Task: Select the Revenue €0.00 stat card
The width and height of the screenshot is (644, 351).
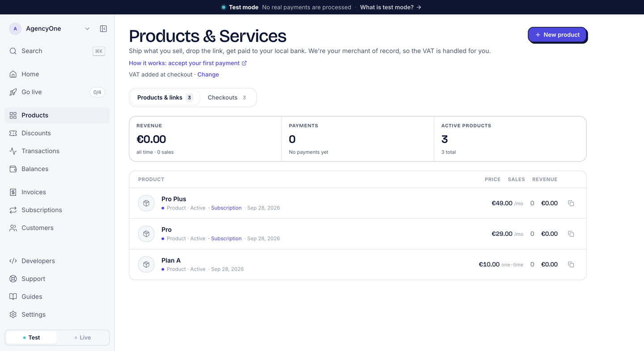Action: click(205, 139)
